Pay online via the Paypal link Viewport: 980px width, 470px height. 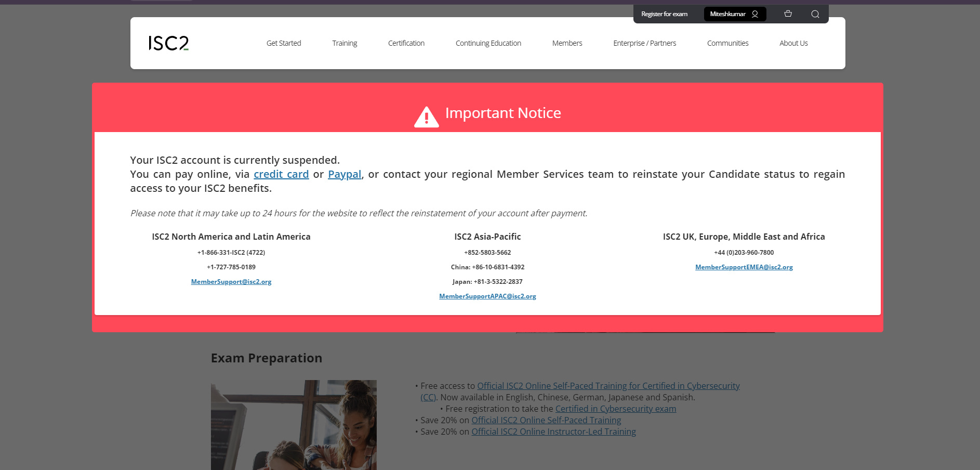click(344, 174)
